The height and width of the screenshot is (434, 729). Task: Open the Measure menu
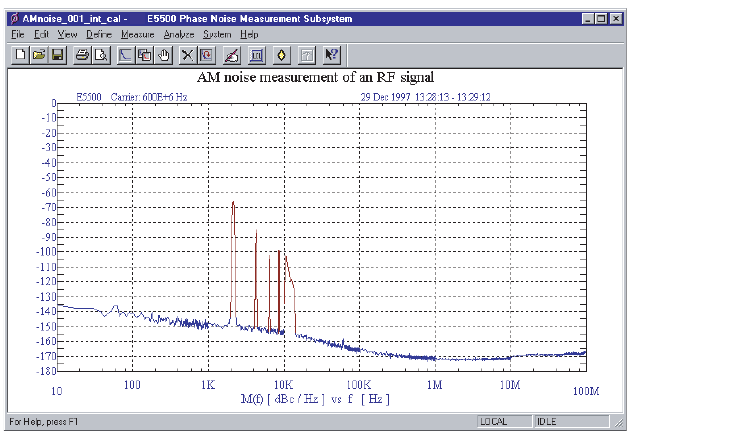pos(137,34)
